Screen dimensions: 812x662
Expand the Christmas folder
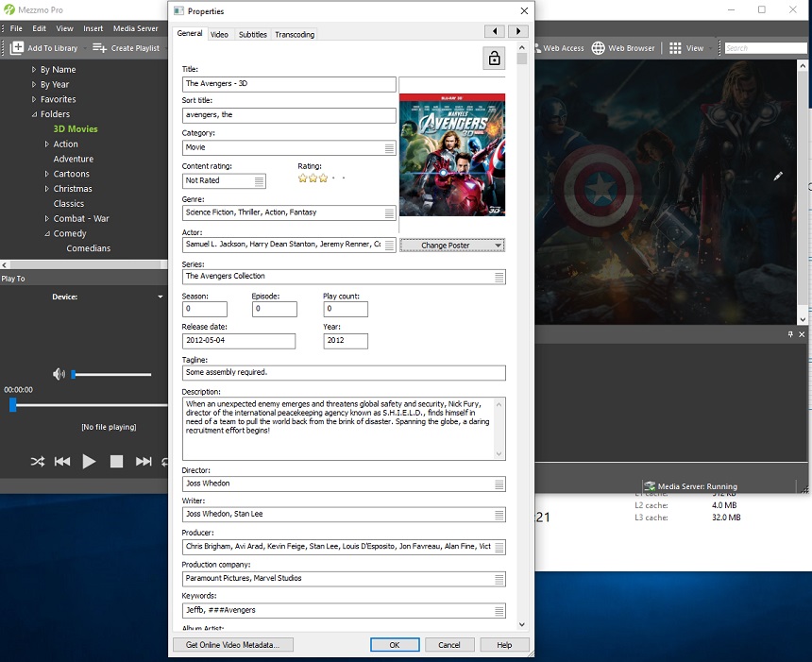[46, 189]
